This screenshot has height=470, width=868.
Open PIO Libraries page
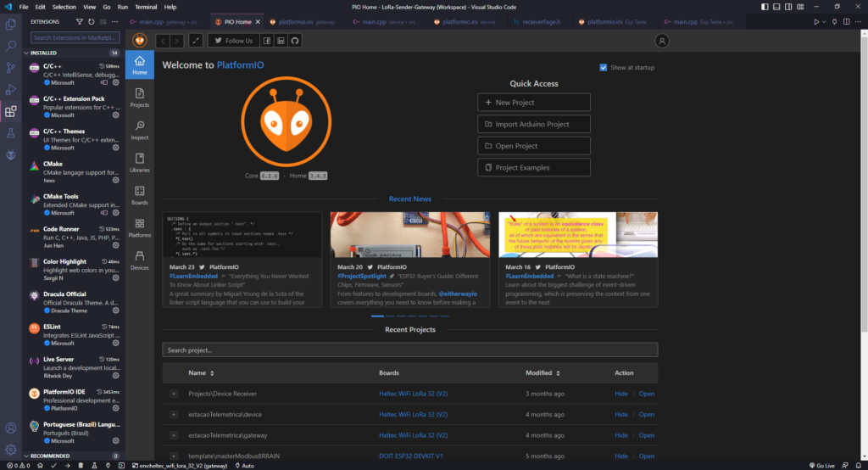pos(140,163)
